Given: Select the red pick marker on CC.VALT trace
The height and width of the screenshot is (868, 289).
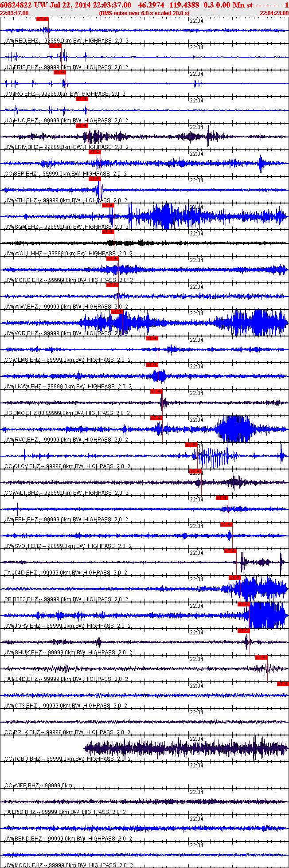Looking at the screenshot, I should click(195, 471).
